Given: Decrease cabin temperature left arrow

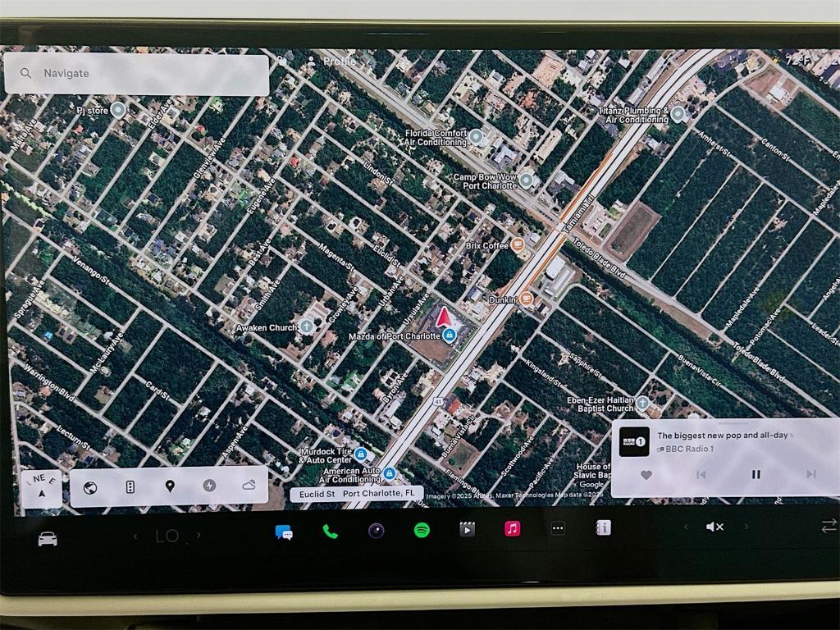Looking at the screenshot, I should coord(135,536).
